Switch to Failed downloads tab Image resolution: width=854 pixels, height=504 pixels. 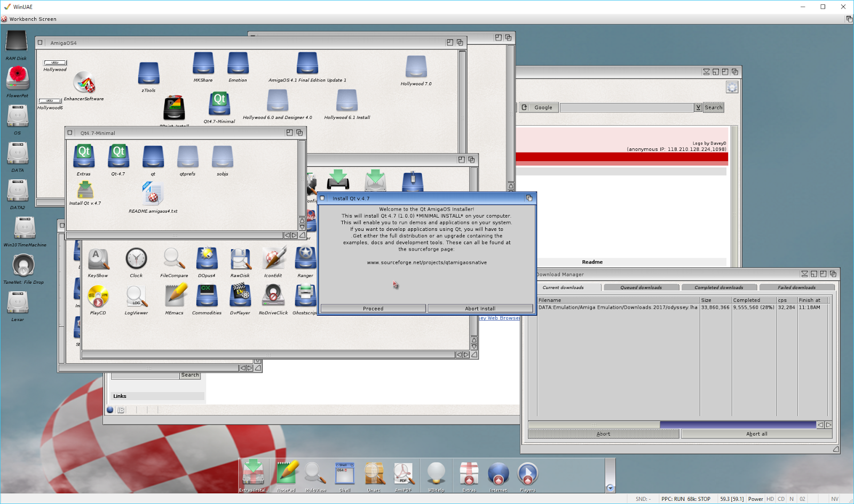pos(797,287)
